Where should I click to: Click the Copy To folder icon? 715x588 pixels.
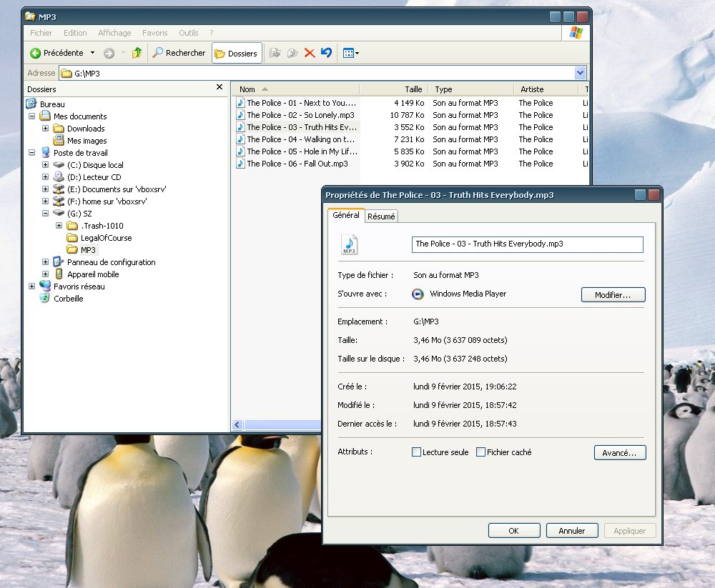(x=292, y=53)
